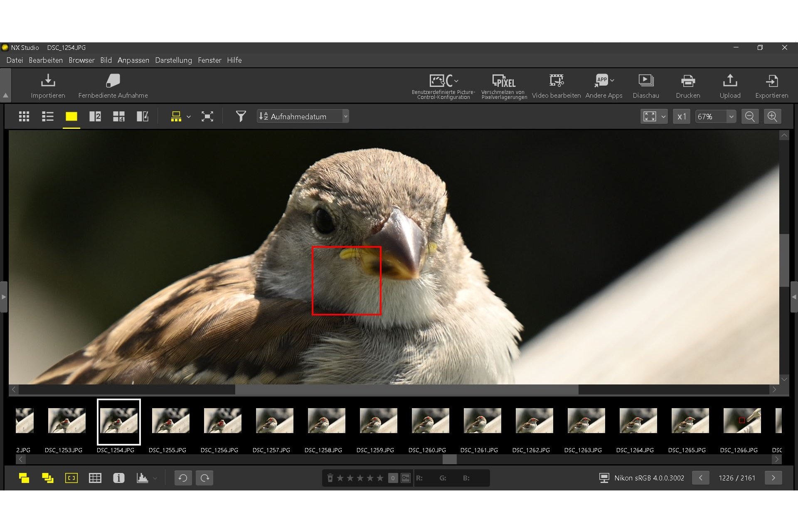This screenshot has height=532, width=798.
Task: Expand the left side panel
Action: click(x=4, y=297)
